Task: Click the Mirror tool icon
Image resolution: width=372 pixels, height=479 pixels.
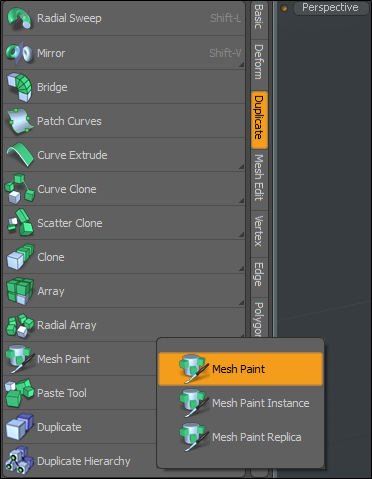Action: [19, 53]
